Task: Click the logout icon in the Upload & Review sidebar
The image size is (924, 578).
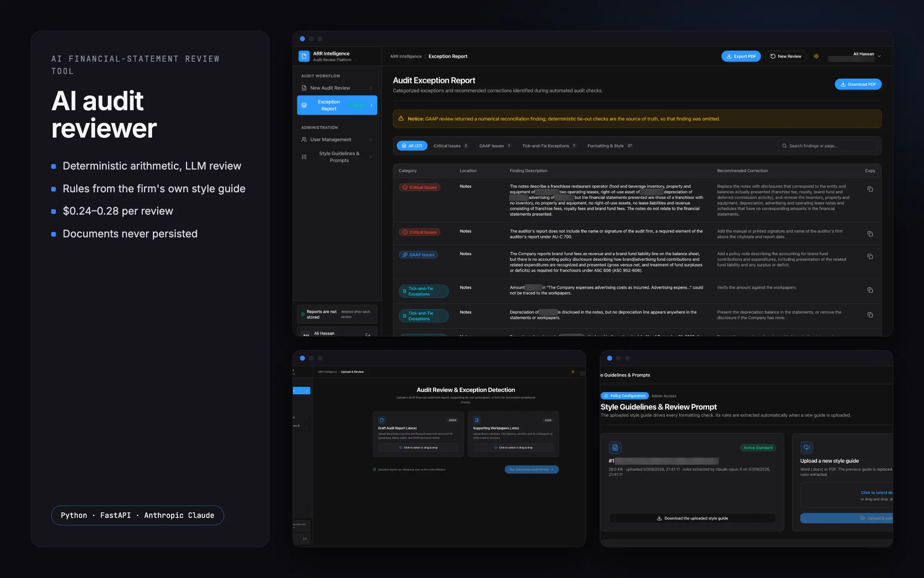Action: pyautogui.click(x=305, y=539)
